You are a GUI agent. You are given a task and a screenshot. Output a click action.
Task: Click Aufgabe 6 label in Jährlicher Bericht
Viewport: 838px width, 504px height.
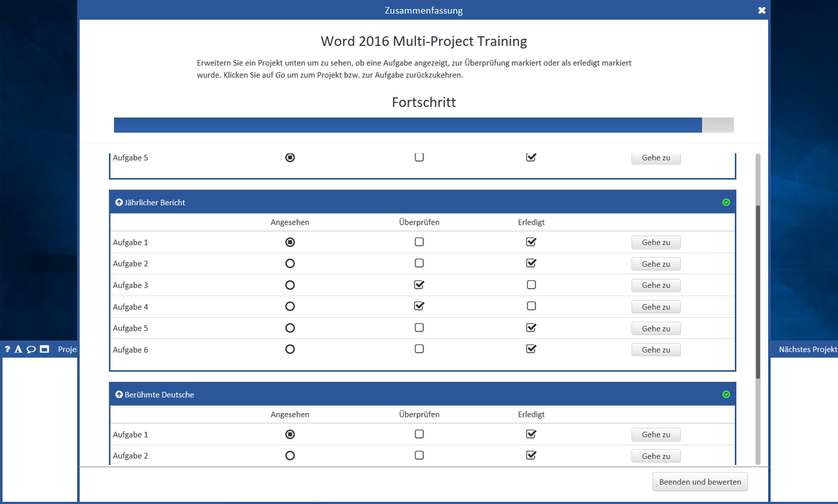click(130, 350)
